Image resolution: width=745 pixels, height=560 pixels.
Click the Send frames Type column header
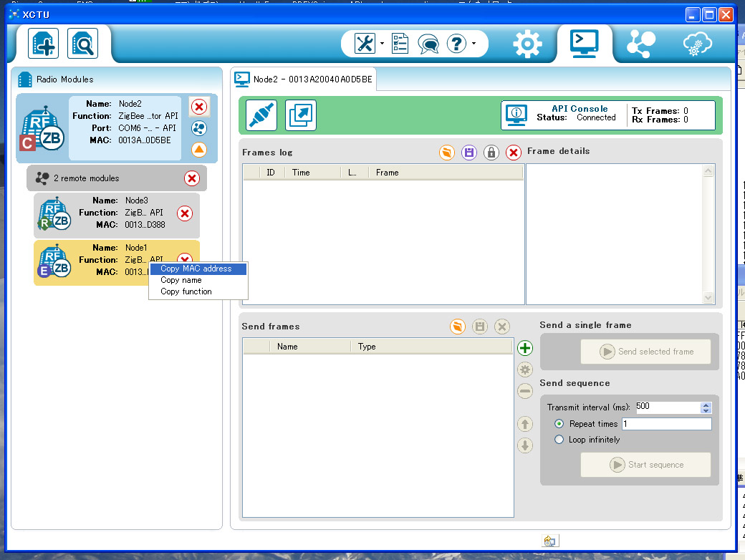pos(432,347)
